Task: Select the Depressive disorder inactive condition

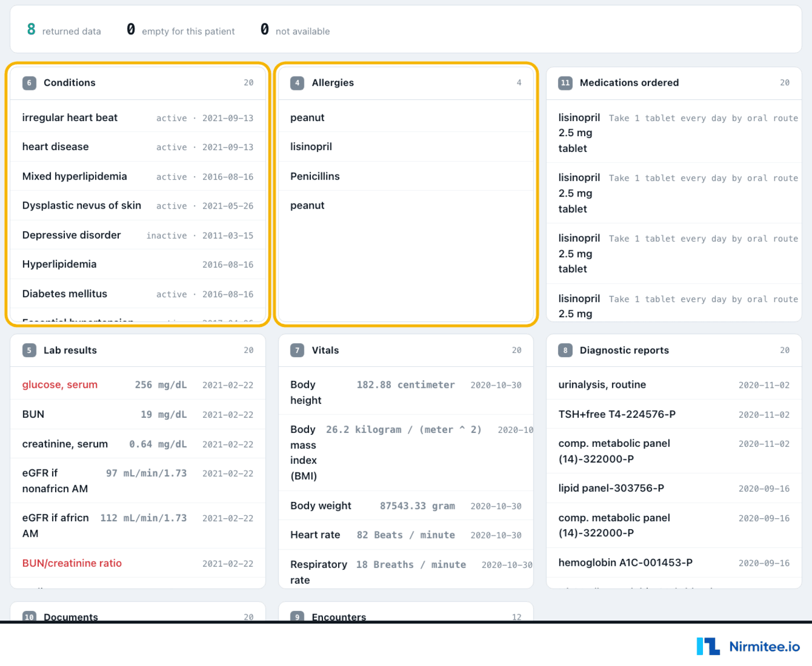Action: coord(138,235)
